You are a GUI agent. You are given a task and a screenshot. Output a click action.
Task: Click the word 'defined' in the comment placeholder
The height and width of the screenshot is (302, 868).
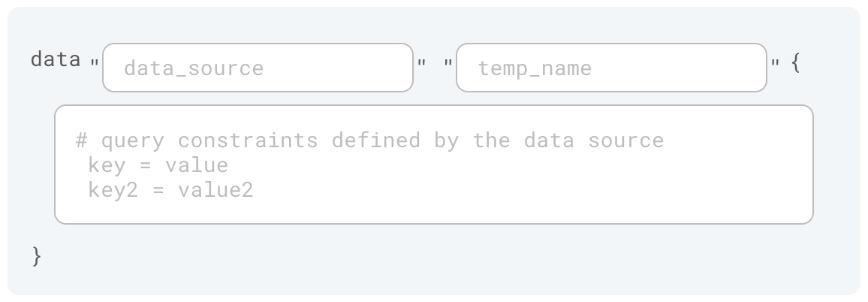pyautogui.click(x=376, y=140)
